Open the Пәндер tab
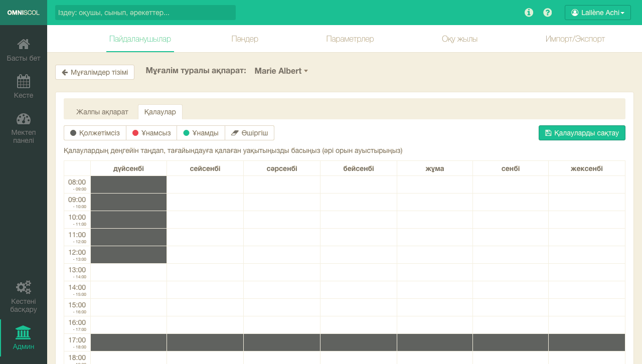The width and height of the screenshot is (642, 364). [x=245, y=39]
